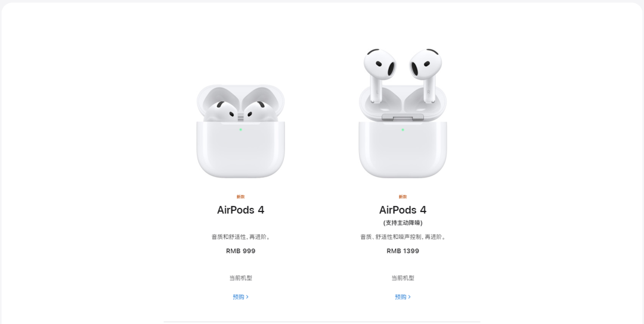Open the AirPods 4 image with raised earbuds
Screen dimensions: 644x324
tap(402, 113)
